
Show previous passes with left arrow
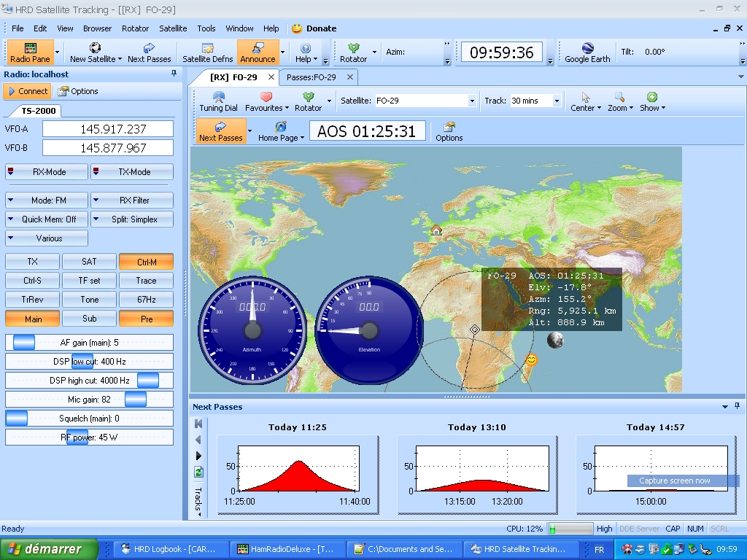[198, 440]
